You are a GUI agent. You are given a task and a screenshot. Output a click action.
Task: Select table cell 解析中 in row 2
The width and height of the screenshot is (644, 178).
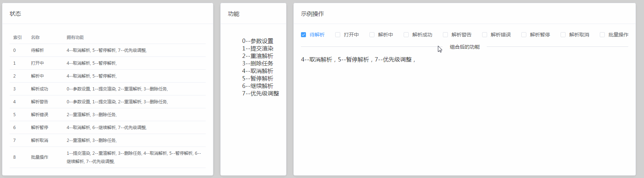[x=37, y=76]
